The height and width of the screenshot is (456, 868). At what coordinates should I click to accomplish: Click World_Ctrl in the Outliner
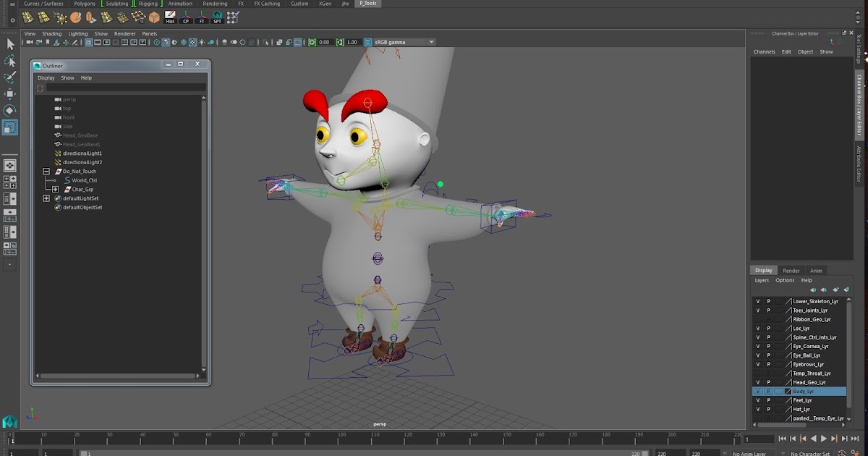pos(84,180)
